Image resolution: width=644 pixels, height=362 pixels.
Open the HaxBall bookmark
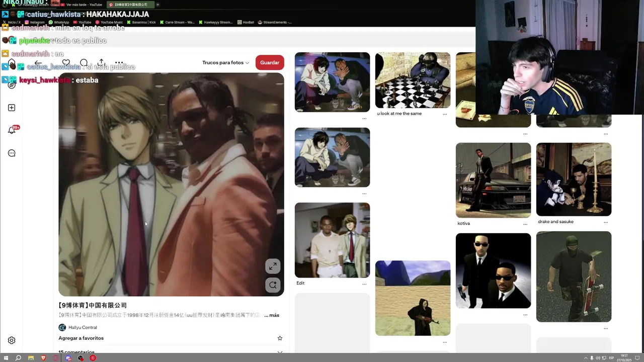[x=246, y=22]
